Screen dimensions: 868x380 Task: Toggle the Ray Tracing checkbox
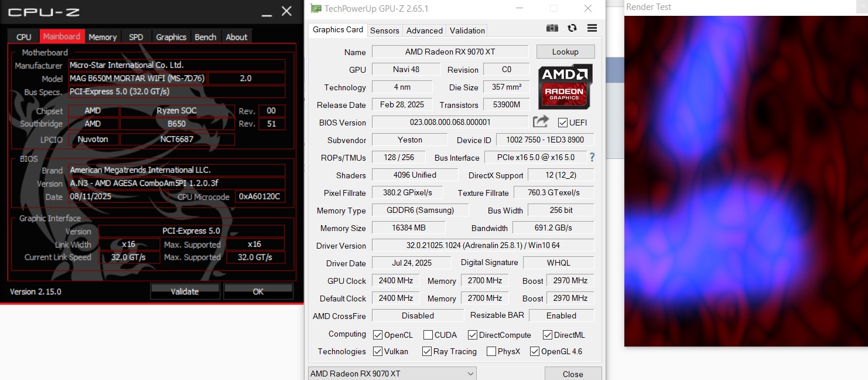(427, 351)
